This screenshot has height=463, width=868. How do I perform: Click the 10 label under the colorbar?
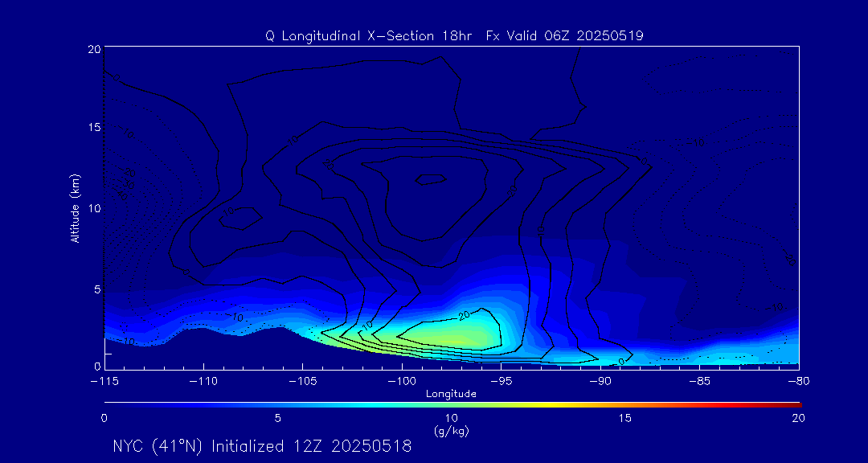coord(451,418)
